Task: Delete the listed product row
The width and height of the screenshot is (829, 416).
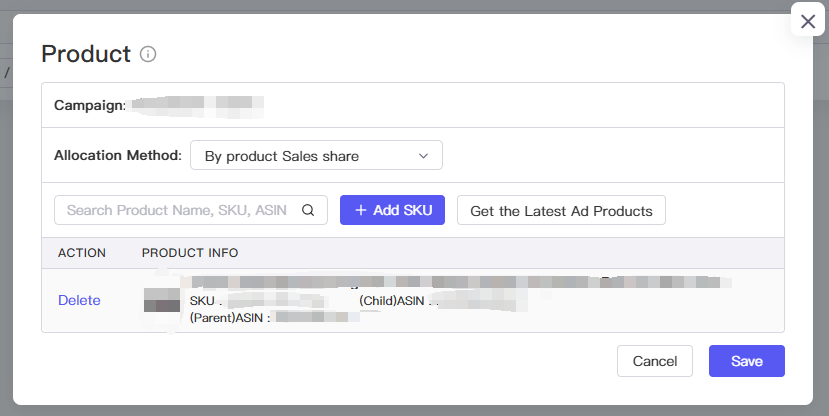Action: (79, 300)
